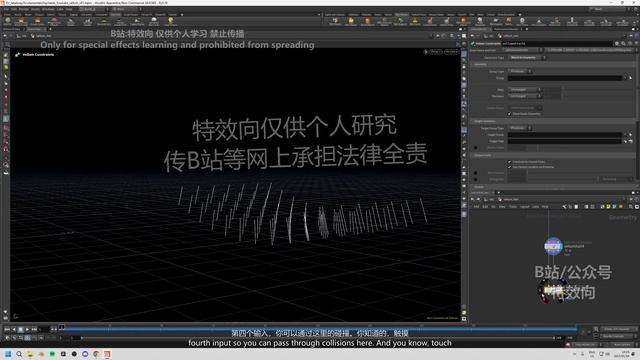640x360 pixels.
Task: Click obj in the parameter path bar
Action: 491,36
